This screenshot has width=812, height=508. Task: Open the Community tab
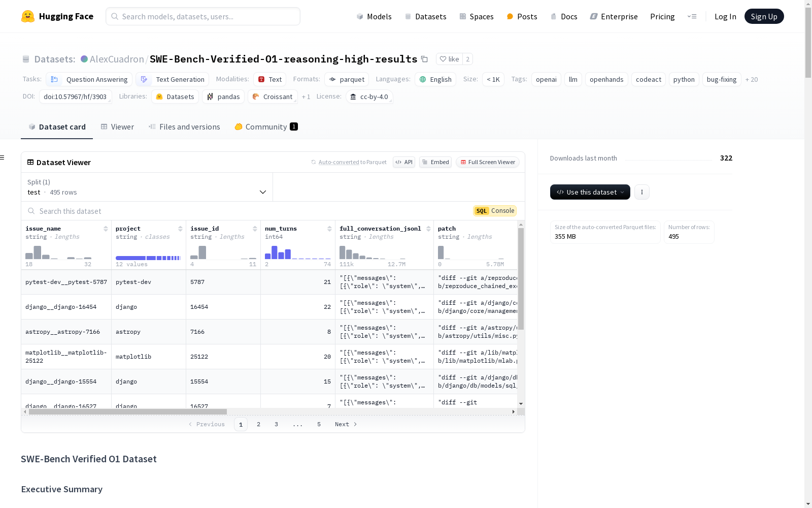(x=266, y=127)
